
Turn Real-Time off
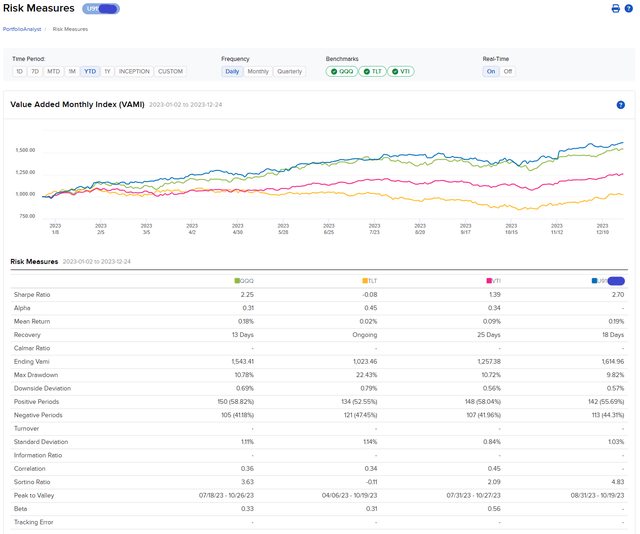click(x=508, y=72)
